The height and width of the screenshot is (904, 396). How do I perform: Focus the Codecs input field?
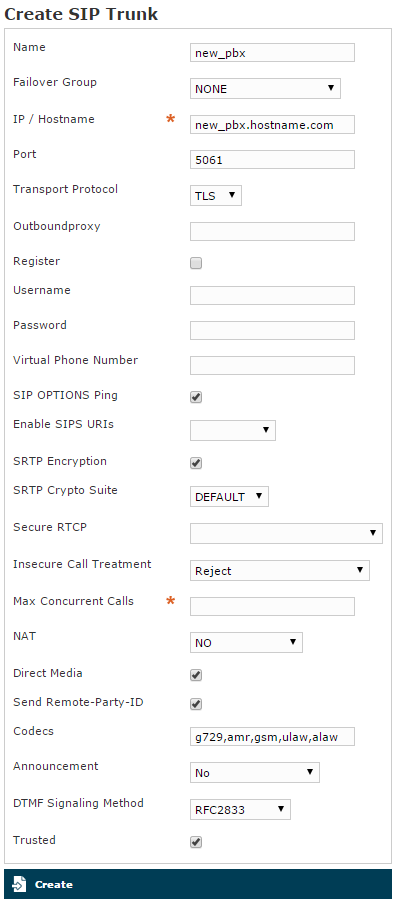coord(272,736)
